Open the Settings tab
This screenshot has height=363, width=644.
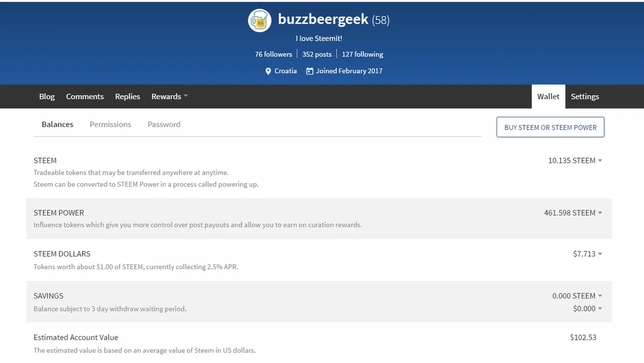tap(585, 97)
